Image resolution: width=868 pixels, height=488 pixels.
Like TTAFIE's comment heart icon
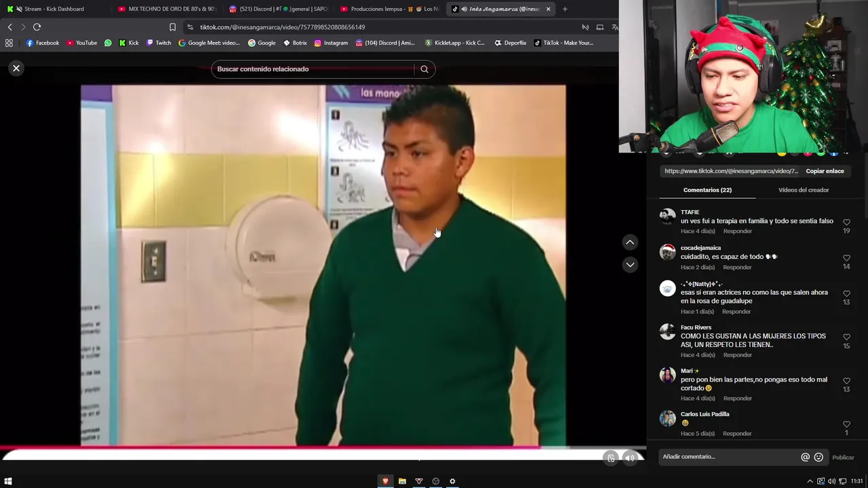[x=846, y=222]
